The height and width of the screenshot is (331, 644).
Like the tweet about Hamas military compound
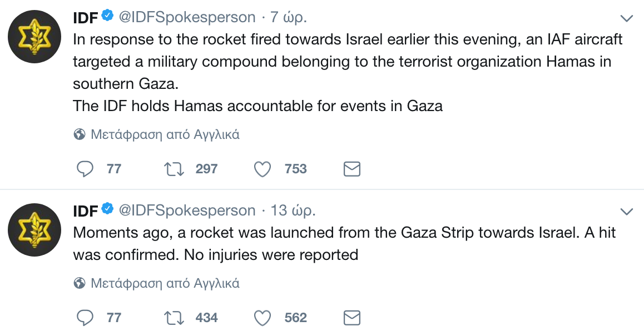262,169
